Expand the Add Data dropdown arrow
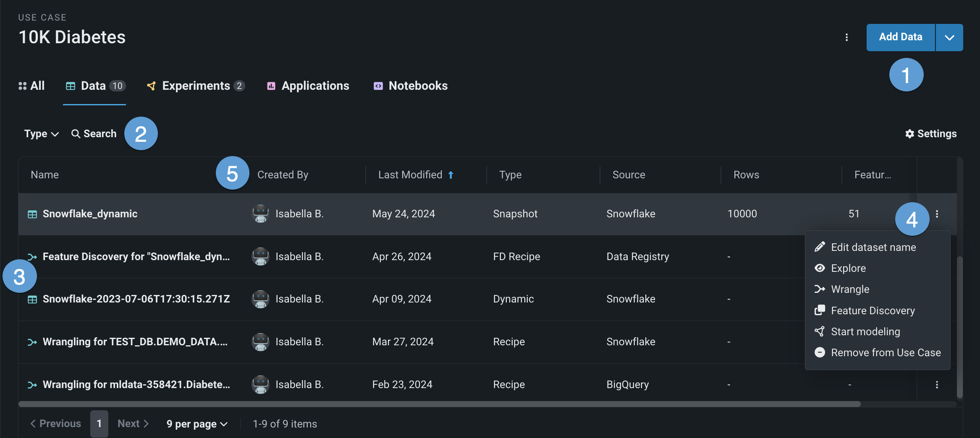The width and height of the screenshot is (980, 438). click(949, 38)
